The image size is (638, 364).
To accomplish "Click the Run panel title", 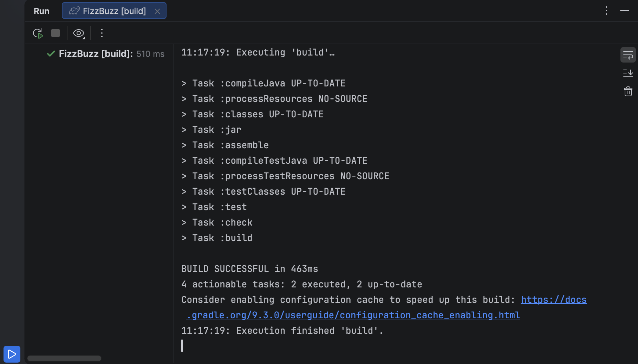I will pyautogui.click(x=41, y=11).
